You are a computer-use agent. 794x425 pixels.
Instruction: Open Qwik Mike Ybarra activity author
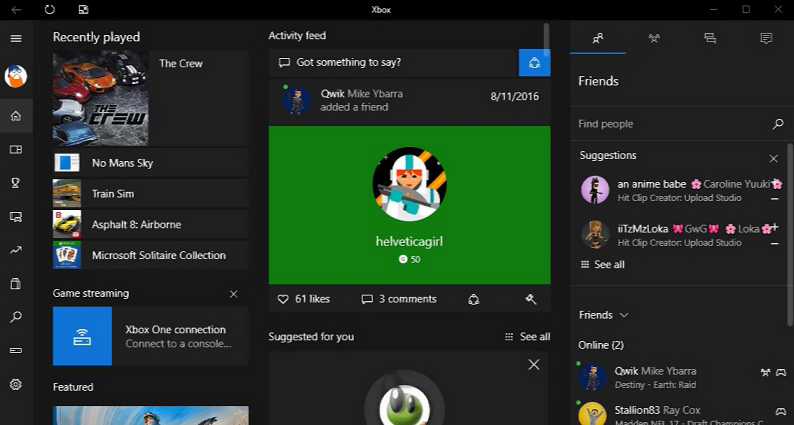(362, 94)
